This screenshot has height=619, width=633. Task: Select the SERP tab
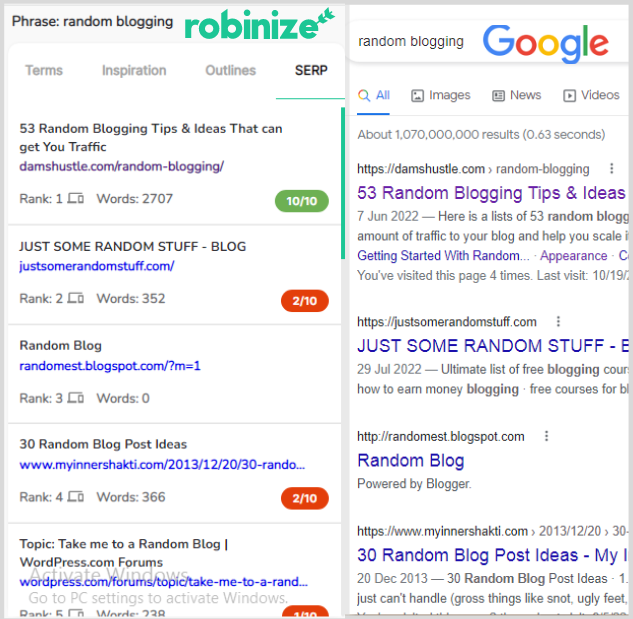(x=311, y=70)
